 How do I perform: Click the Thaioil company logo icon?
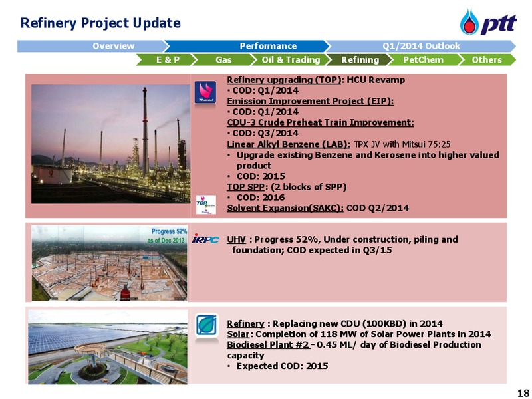point(205,92)
